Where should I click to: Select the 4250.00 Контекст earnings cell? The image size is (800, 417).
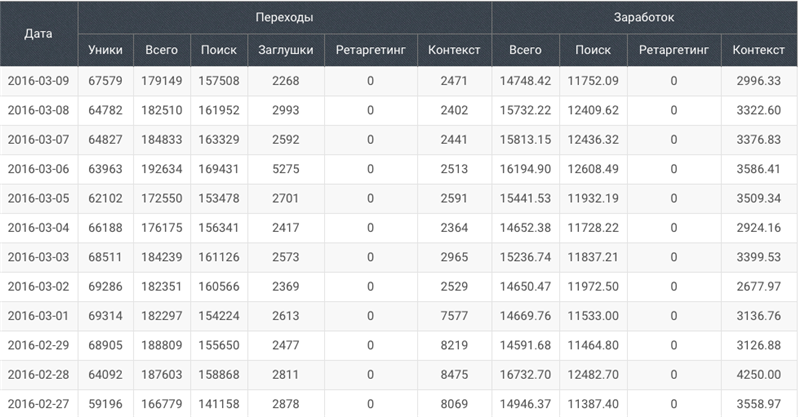(759, 375)
